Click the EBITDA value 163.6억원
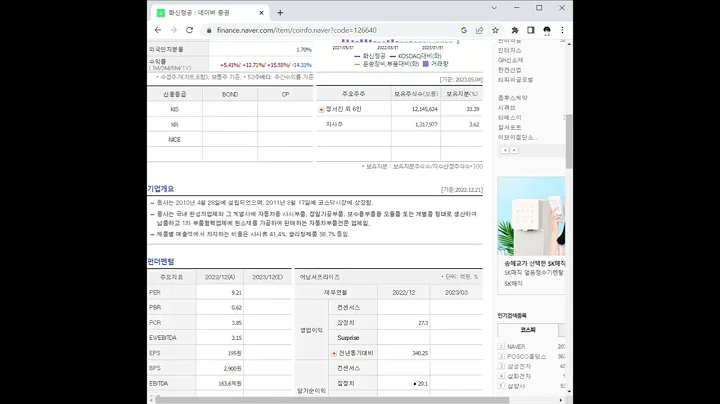Viewport: 720px width, 404px height. point(230,383)
